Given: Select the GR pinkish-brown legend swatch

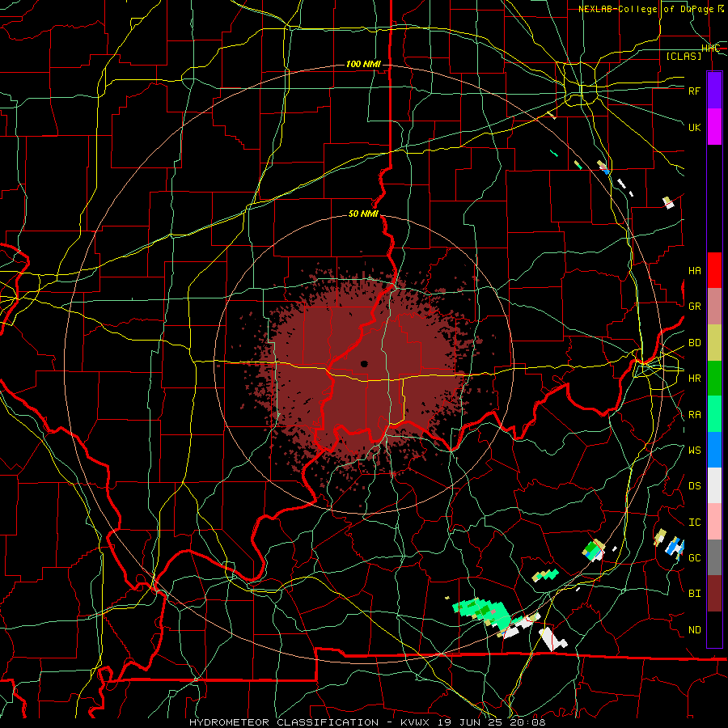Looking at the screenshot, I should [x=714, y=306].
